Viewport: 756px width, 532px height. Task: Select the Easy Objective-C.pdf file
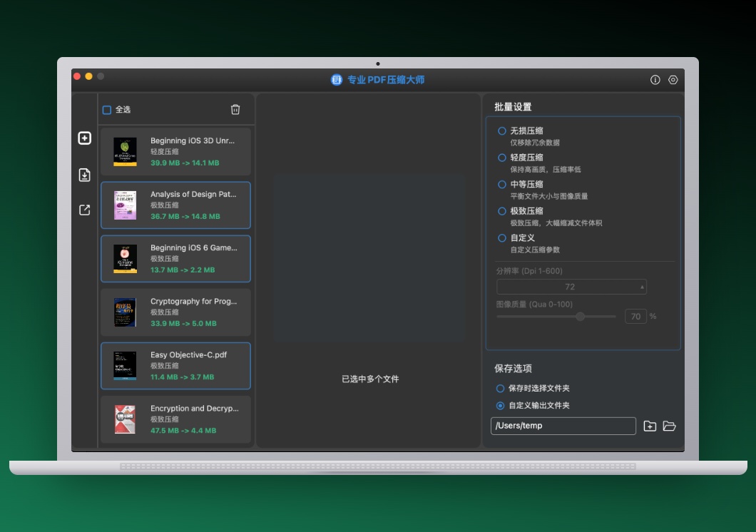(175, 366)
